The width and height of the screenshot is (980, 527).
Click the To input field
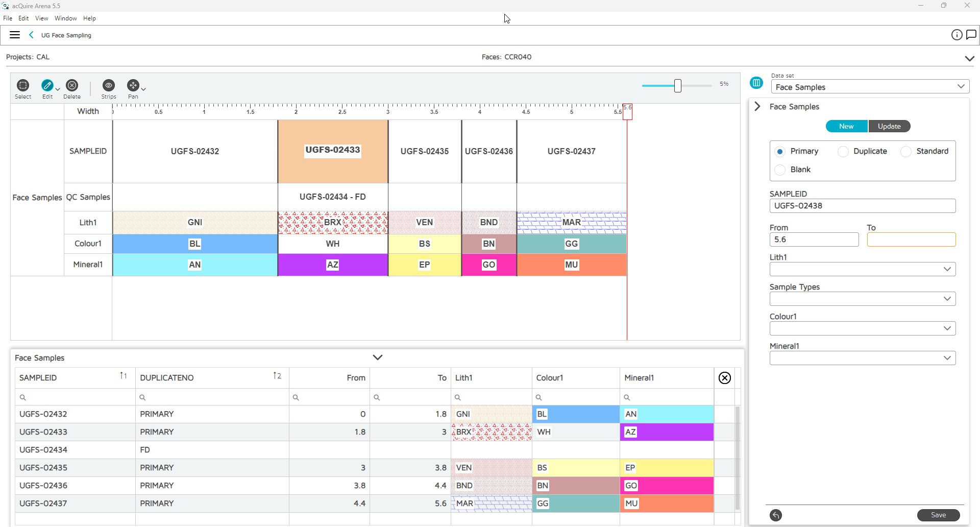(x=911, y=240)
